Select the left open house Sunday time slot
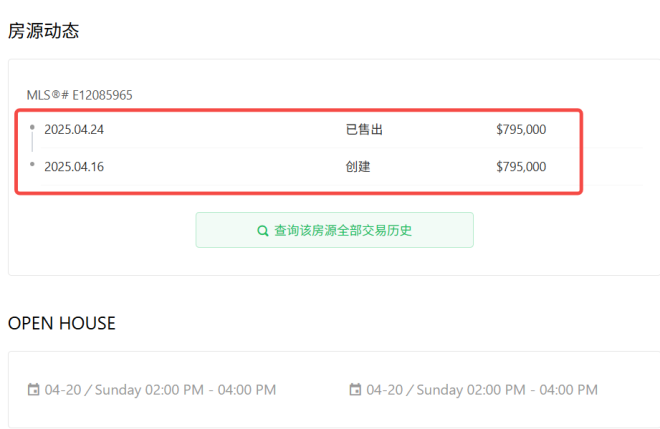 click(x=160, y=390)
